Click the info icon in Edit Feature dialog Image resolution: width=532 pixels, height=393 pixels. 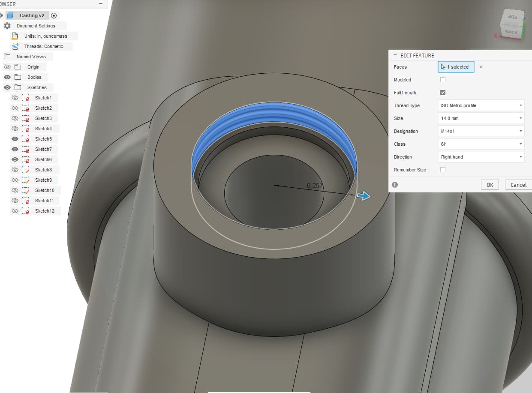tap(395, 185)
